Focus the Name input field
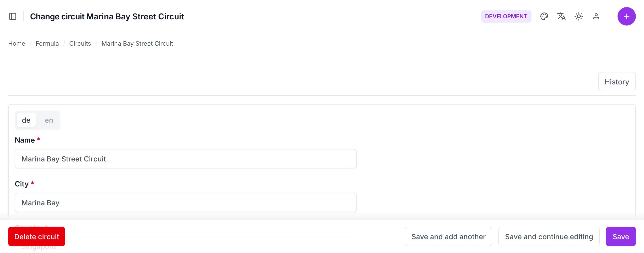Screen dimensions: 644x253 (186, 159)
